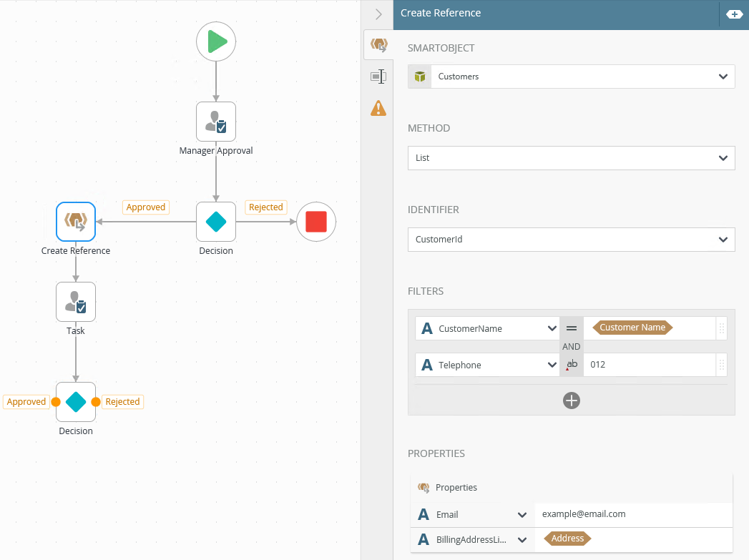Click the CustomerName filter row drag handle

tap(721, 328)
